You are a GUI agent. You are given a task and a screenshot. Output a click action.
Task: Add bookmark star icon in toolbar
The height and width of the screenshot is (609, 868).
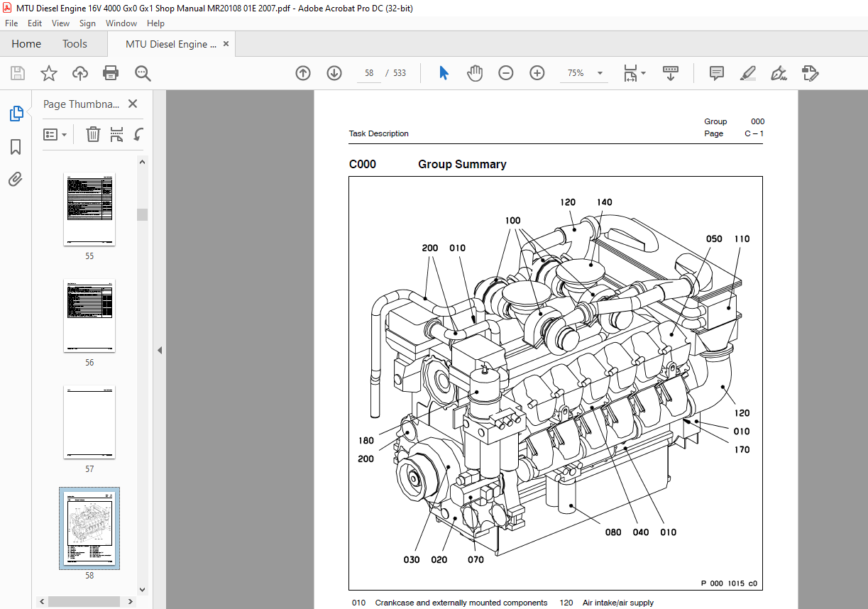point(48,73)
